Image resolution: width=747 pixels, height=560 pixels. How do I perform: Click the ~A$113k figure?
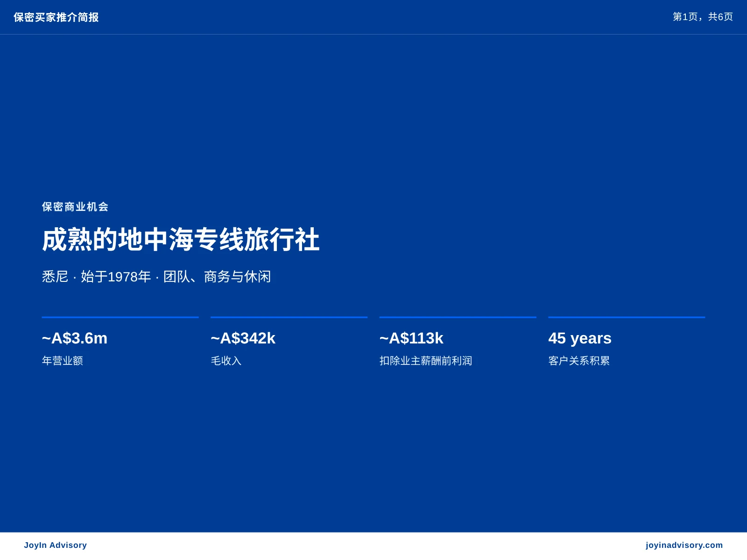411,338
